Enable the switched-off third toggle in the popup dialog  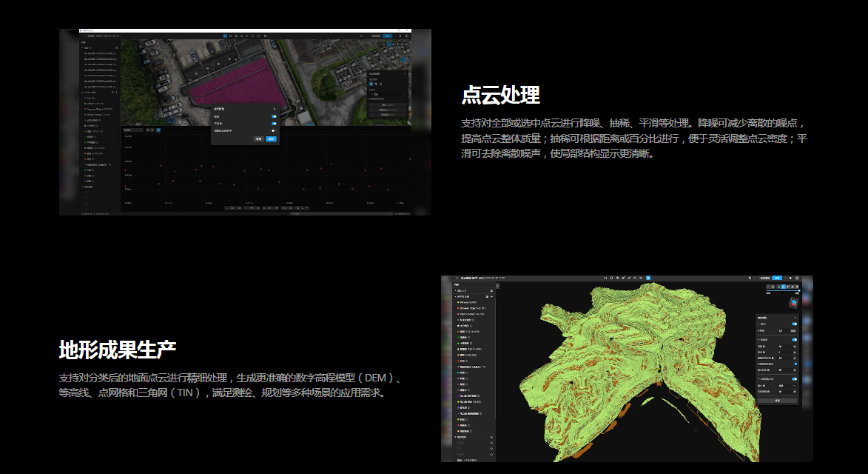click(274, 131)
